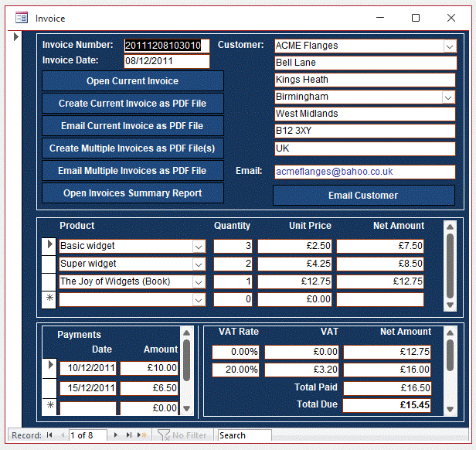Click the Email Customer button
The width and height of the screenshot is (476, 450).
point(364,195)
